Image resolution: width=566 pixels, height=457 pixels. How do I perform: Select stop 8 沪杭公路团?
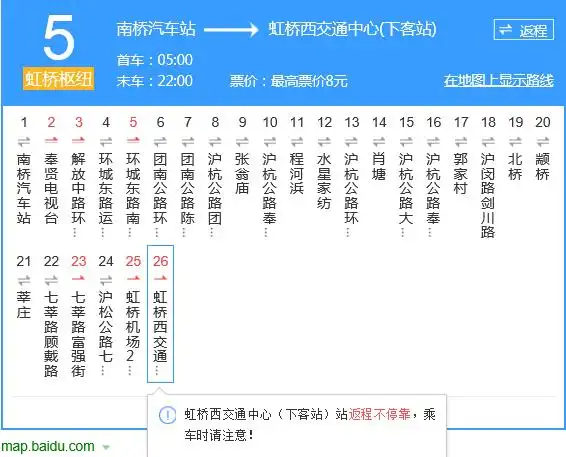pyautogui.click(x=215, y=195)
